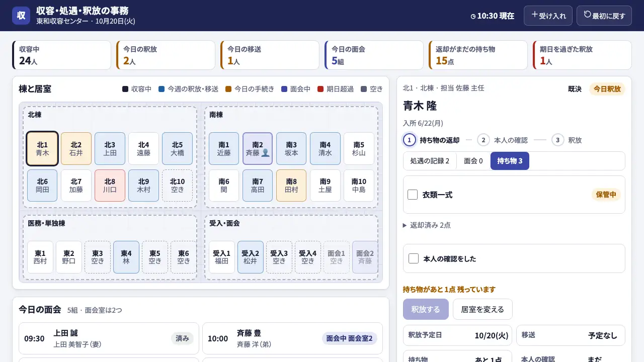Click the 移送 予定なし field

[571, 335]
